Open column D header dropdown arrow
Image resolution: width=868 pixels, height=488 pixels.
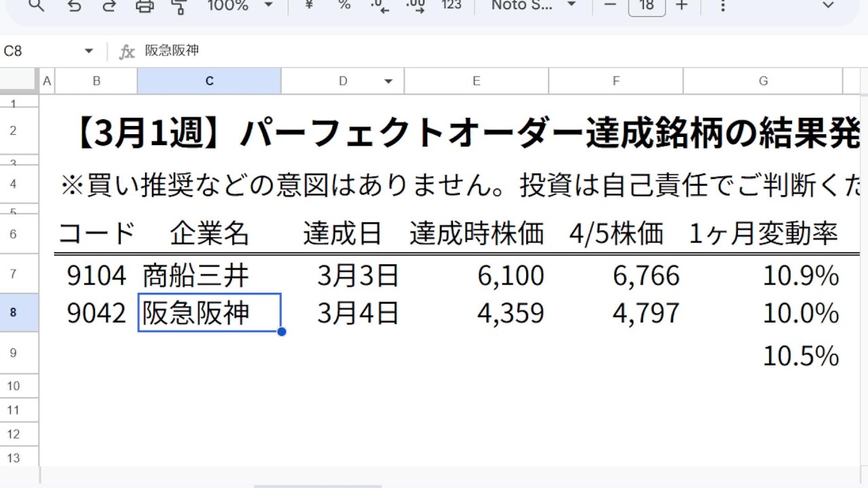[x=389, y=81]
